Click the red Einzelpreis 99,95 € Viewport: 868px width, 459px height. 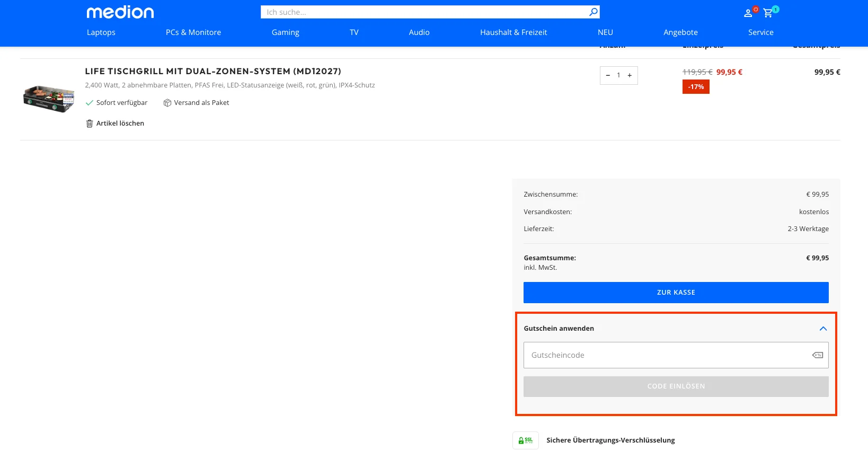729,72
